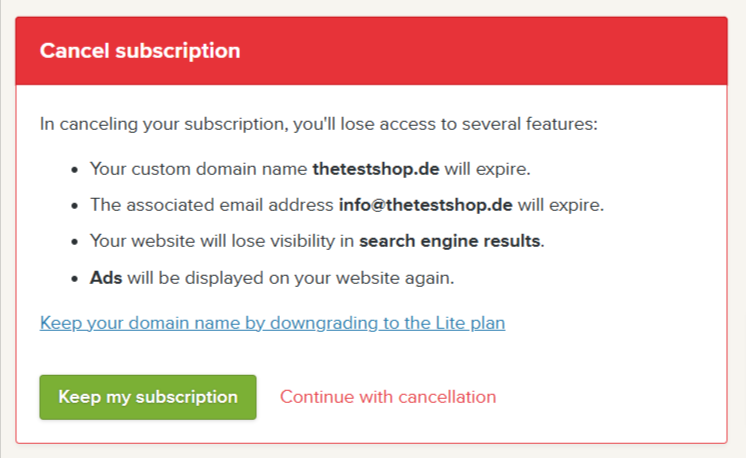This screenshot has width=746, height=458.
Task: Click the empty red header bar area
Action: (500, 51)
